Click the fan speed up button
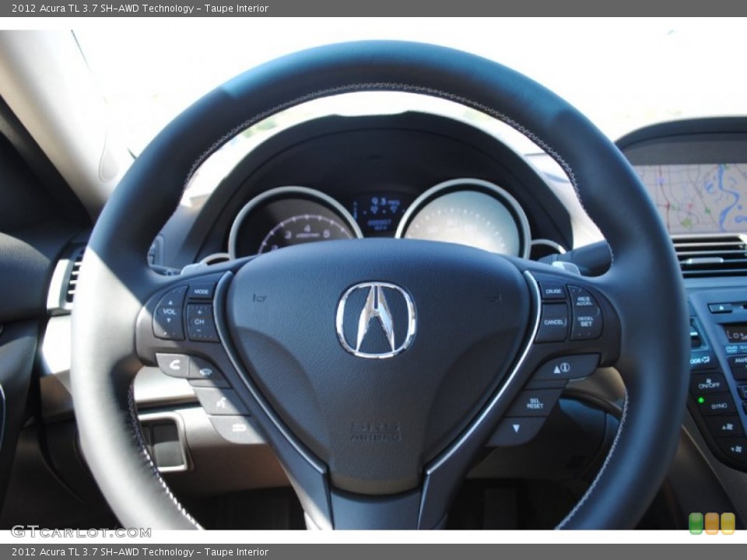747x560 pixels. [x=725, y=425]
